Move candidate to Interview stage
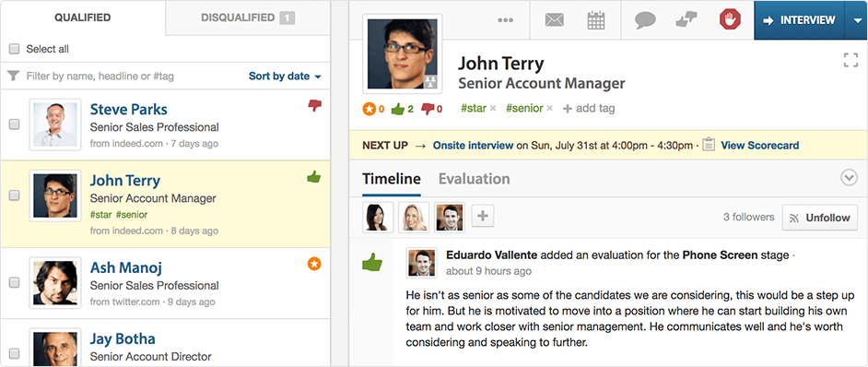The image size is (868, 367). pos(799,20)
